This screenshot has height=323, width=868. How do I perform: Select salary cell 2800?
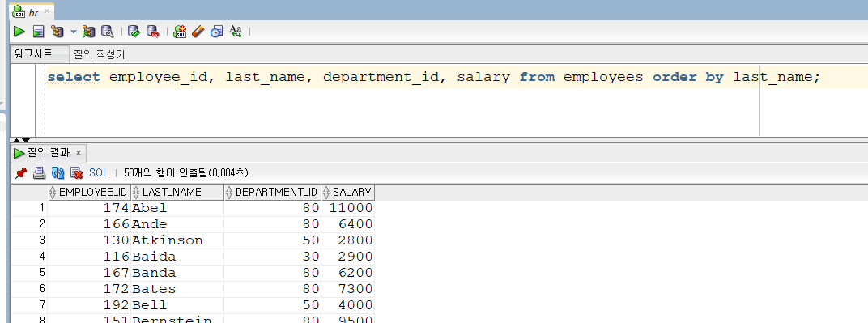pyautogui.click(x=347, y=240)
